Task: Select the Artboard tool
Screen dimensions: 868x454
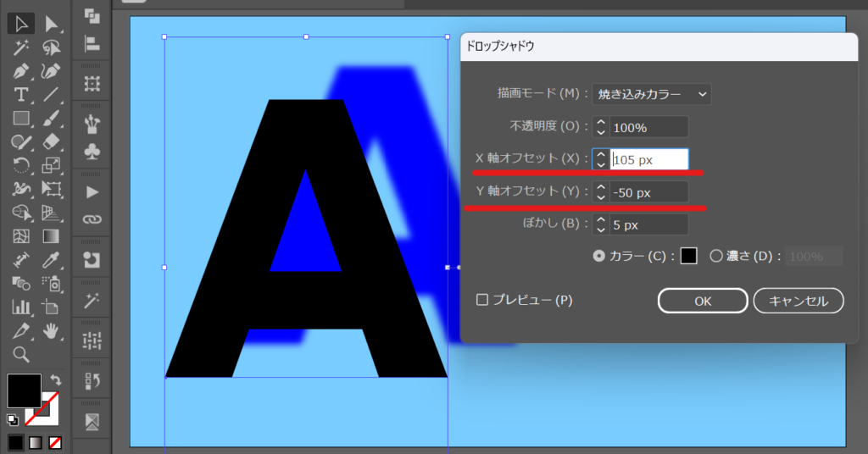Action: point(51,307)
